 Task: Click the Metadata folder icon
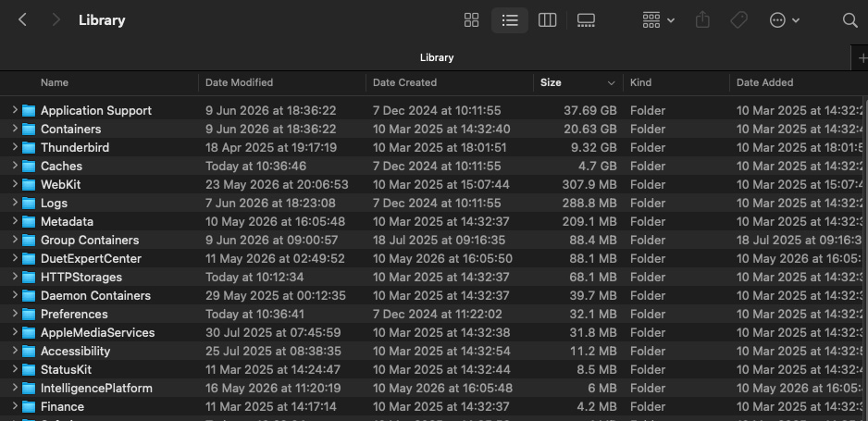[29, 222]
